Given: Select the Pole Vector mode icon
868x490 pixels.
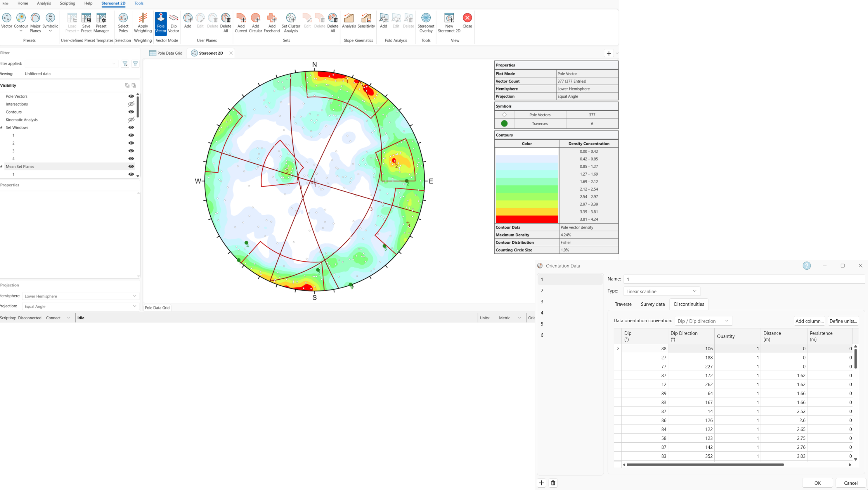Looking at the screenshot, I should click(161, 22).
